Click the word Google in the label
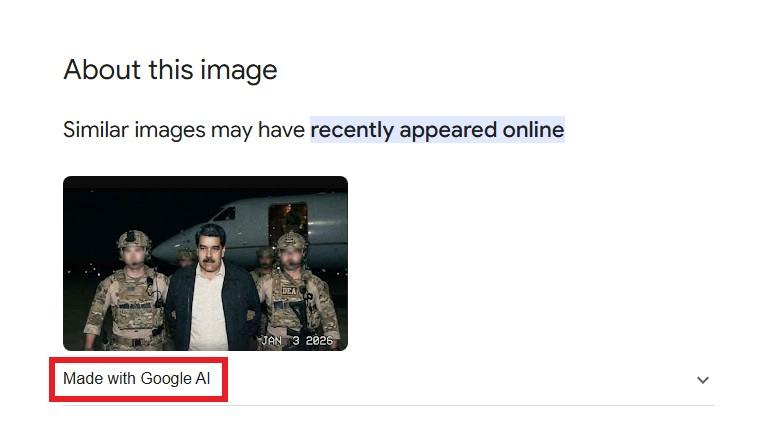This screenshot has height=436, width=778. tap(166, 379)
